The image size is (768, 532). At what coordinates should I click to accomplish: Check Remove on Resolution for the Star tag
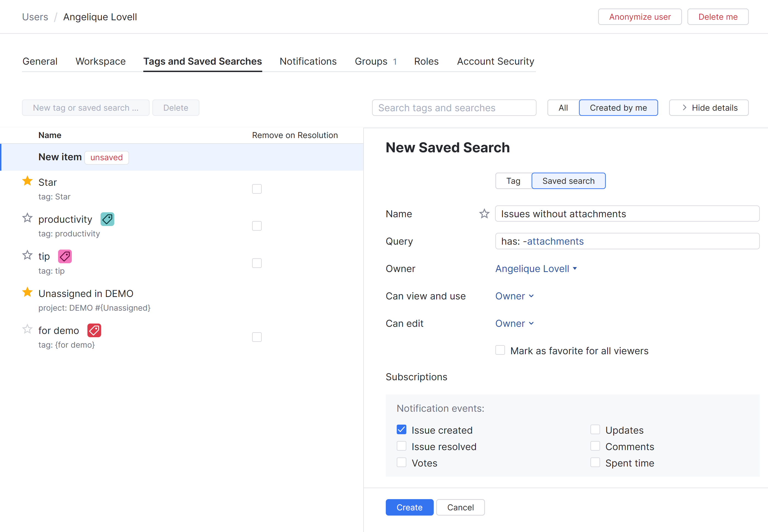point(257,189)
